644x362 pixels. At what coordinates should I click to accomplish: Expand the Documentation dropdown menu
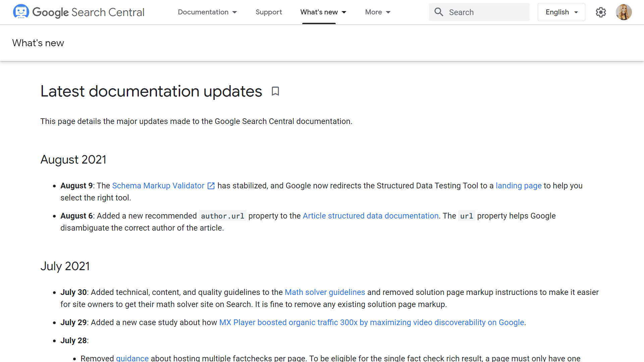pos(207,12)
